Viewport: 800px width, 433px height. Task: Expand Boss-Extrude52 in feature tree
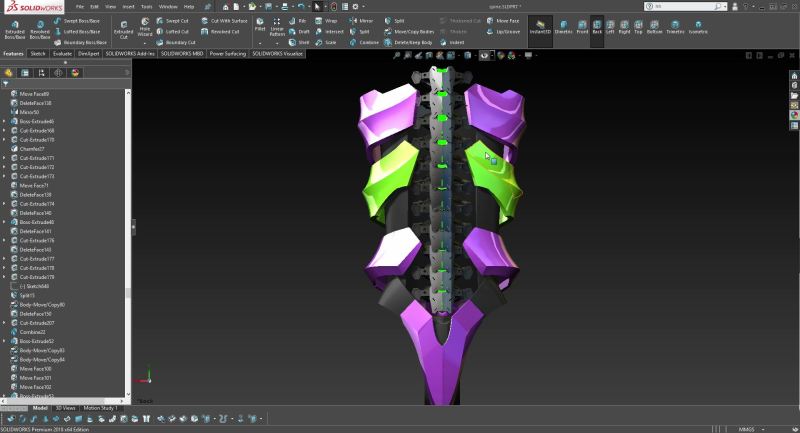coord(5,341)
